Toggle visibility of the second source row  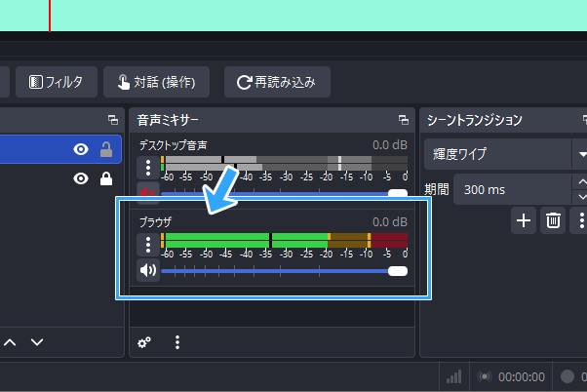tap(81, 178)
